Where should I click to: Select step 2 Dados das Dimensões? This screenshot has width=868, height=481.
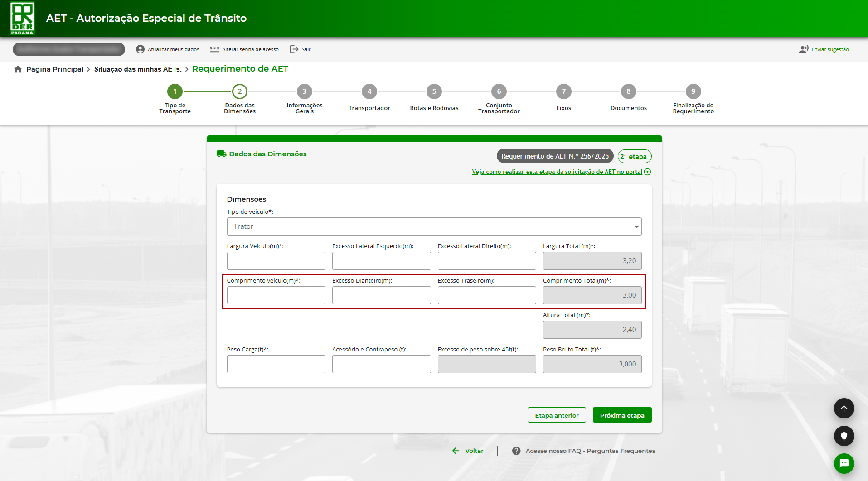(240, 100)
